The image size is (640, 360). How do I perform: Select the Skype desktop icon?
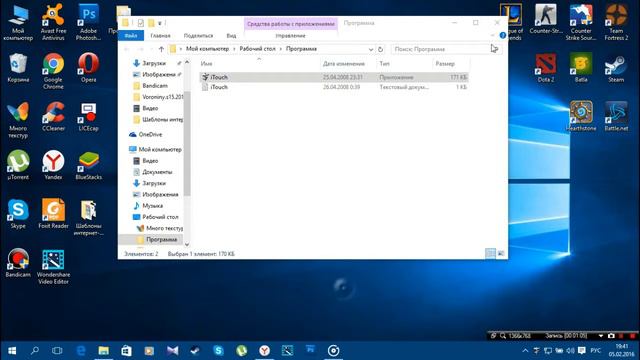pos(18,213)
